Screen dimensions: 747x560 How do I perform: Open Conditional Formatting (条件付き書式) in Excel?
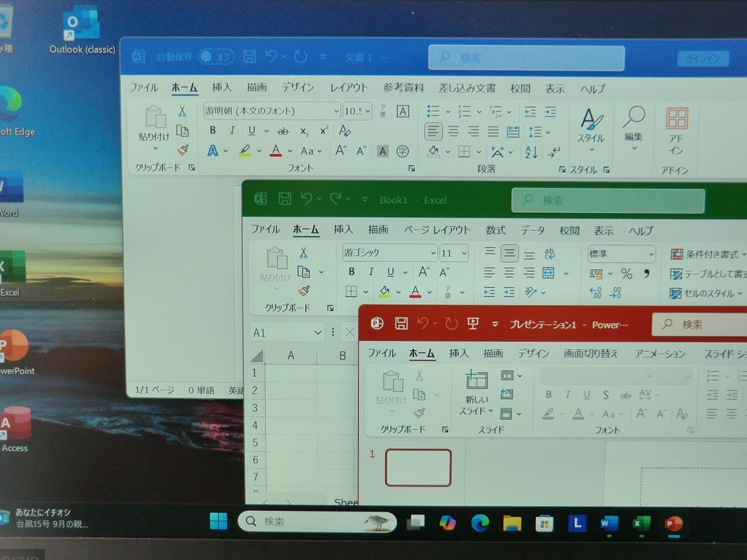[708, 254]
